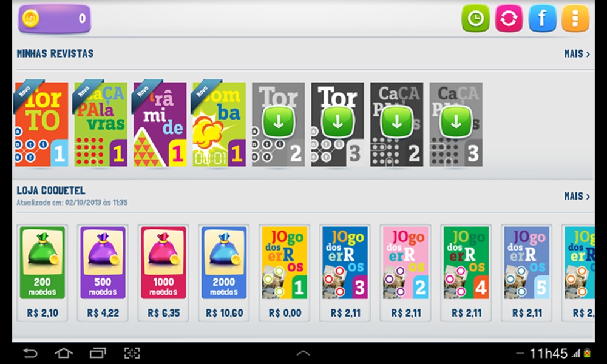Tap the green clock icon button
Image resolution: width=607 pixels, height=364 pixels.
[x=475, y=18]
